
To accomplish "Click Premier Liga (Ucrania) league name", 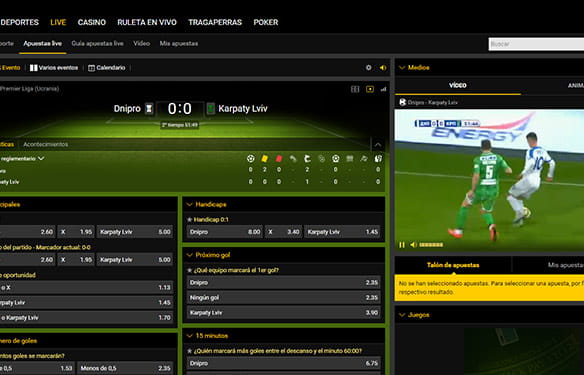I will point(29,89).
